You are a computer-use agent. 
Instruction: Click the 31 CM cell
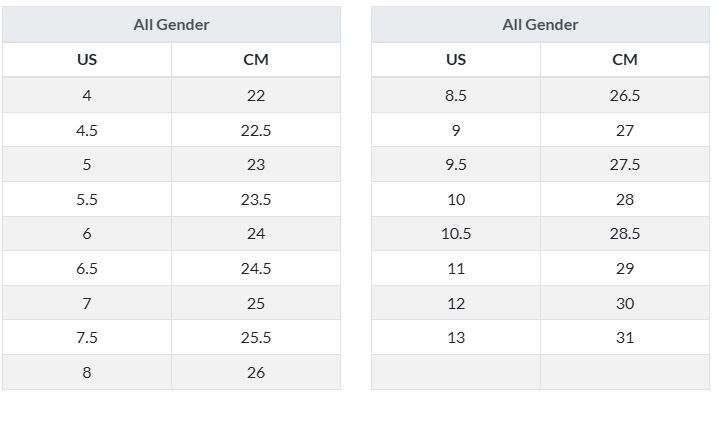[x=624, y=338]
